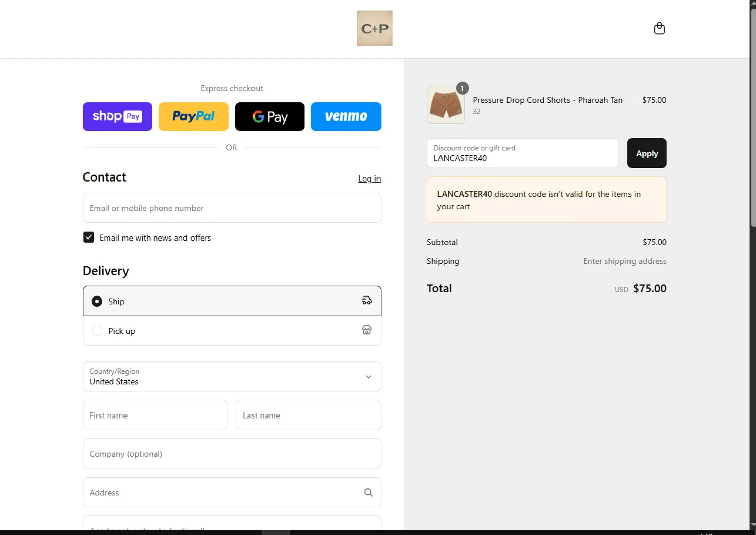
Task: Select the Pick up delivery option
Action: click(x=232, y=331)
